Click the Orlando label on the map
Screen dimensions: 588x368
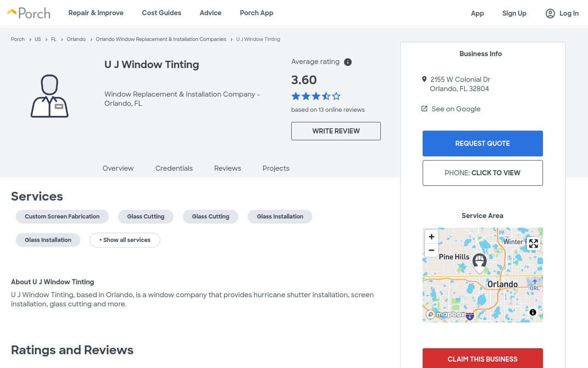[x=503, y=284]
